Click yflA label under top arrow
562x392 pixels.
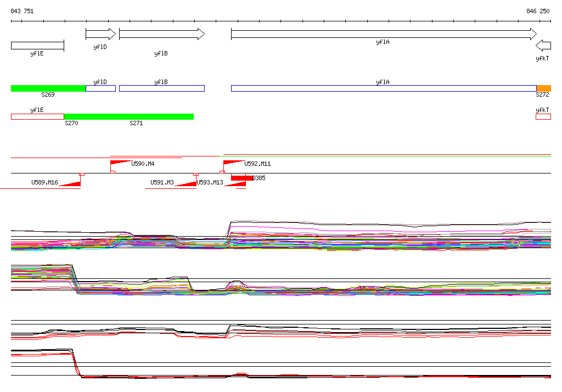tap(383, 42)
